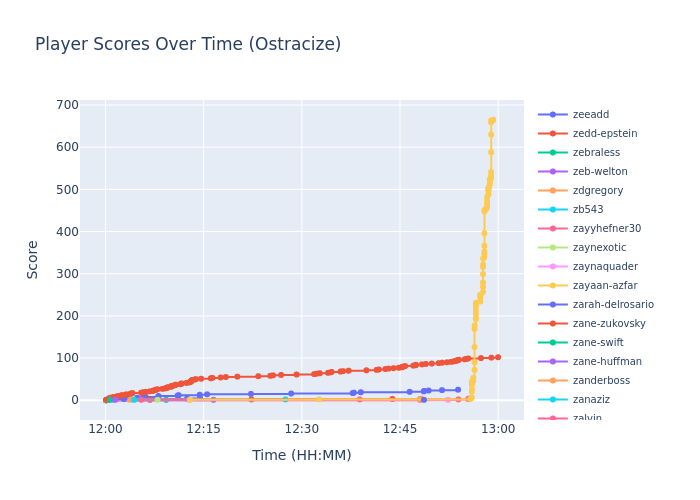Click the zaynaquader legend marker icon
Image resolution: width=700 pixels, height=500 pixels.
click(x=553, y=267)
